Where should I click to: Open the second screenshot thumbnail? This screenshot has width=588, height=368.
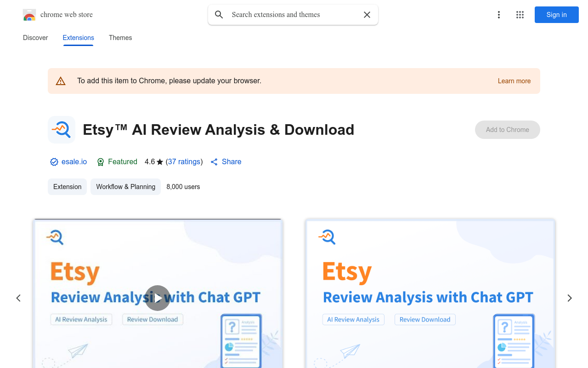tap(430, 293)
